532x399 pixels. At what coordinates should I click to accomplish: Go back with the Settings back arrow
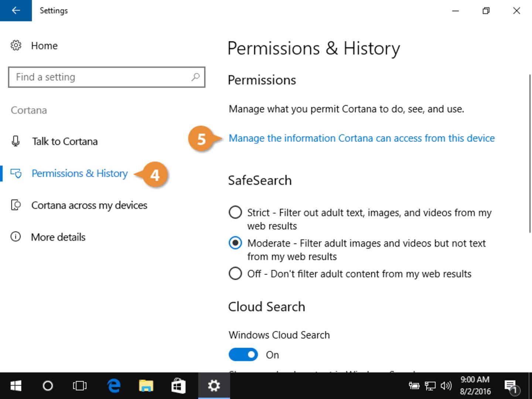tap(16, 10)
